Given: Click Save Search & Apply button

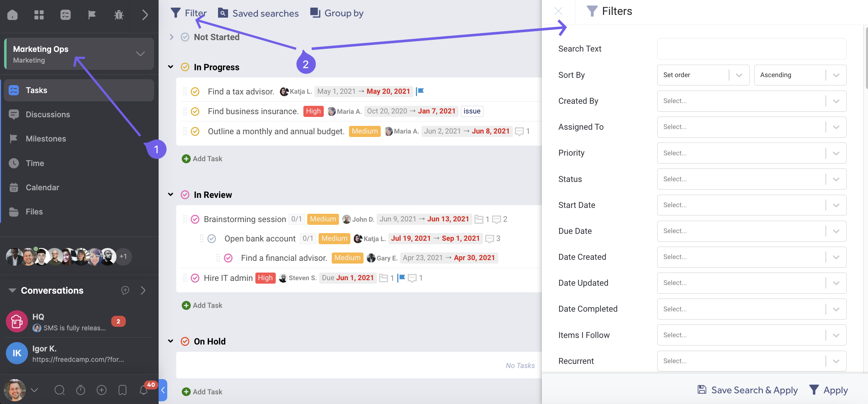Looking at the screenshot, I should (747, 390).
